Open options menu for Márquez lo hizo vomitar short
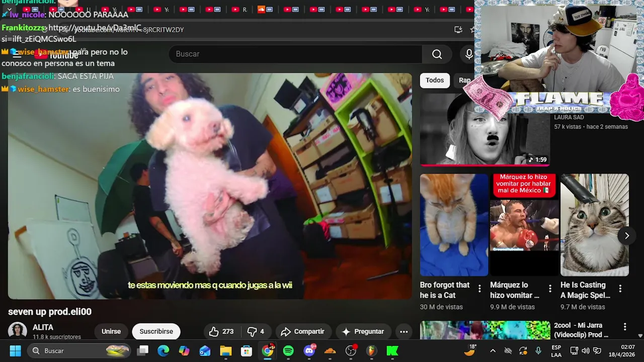Image resolution: width=644 pixels, height=362 pixels. tap(550, 289)
